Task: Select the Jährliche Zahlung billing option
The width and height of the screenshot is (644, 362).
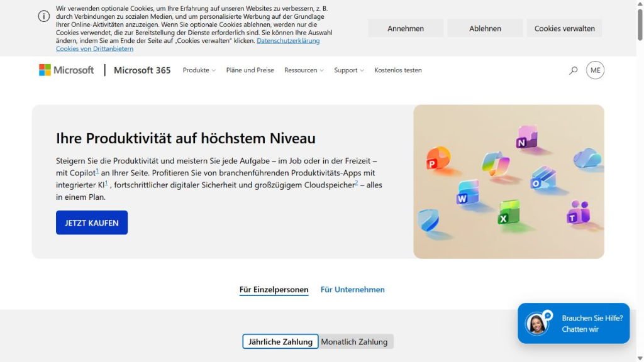Action: point(280,341)
